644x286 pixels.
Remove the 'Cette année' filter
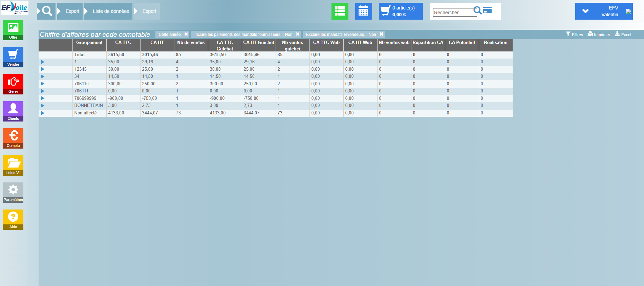point(186,34)
